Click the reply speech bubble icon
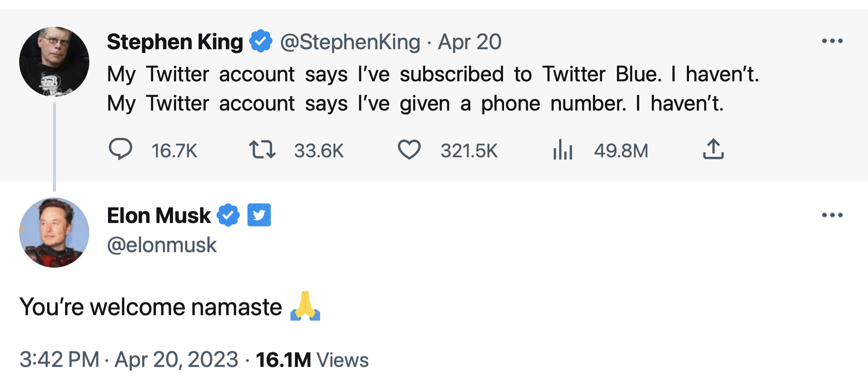Image resolution: width=868 pixels, height=388 pixels. (x=120, y=149)
